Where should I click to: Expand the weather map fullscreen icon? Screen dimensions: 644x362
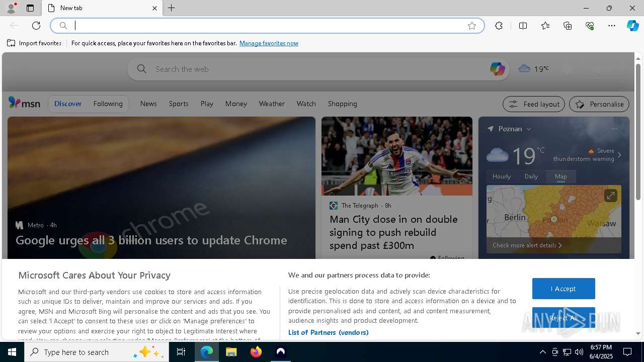pyautogui.click(x=610, y=196)
